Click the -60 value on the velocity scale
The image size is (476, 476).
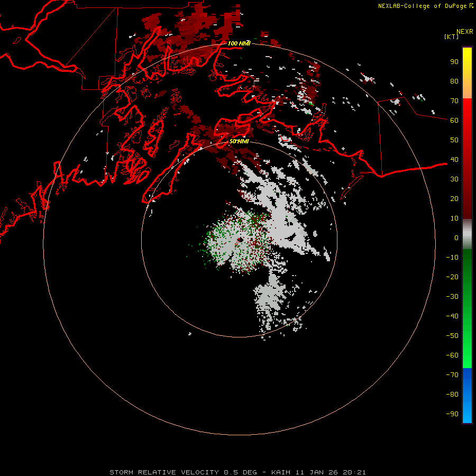click(x=452, y=355)
